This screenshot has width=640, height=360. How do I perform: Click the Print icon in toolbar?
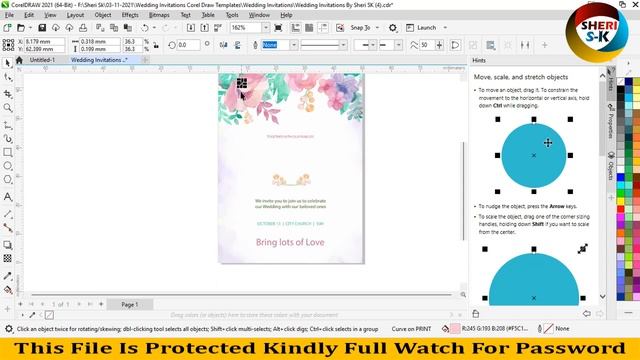83,28
